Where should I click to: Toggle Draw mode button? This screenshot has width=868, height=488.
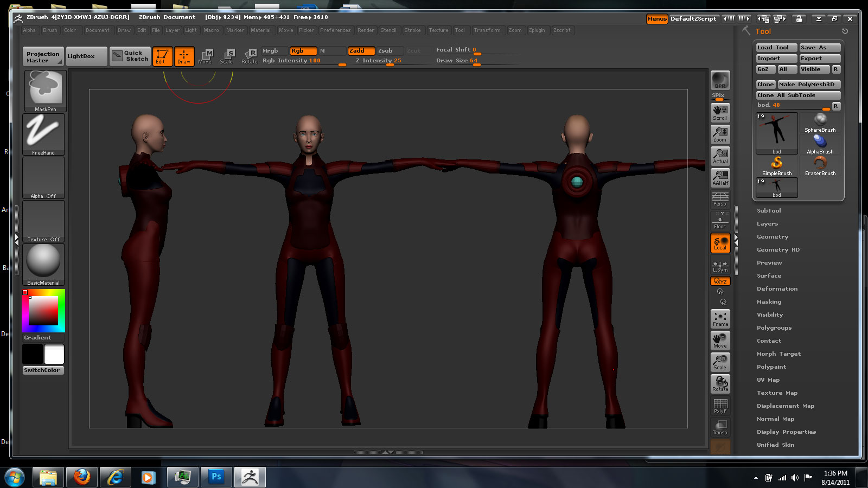184,56
